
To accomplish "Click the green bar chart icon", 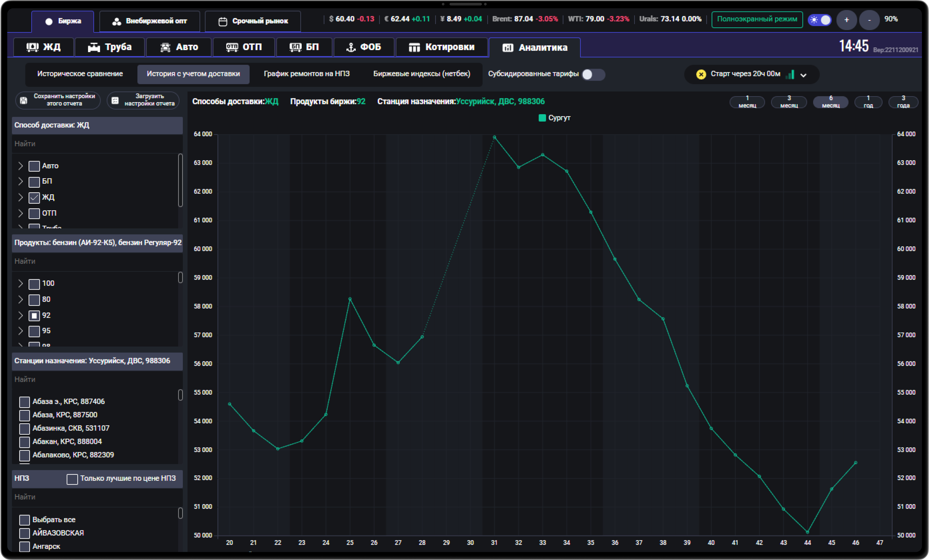I will click(x=790, y=74).
